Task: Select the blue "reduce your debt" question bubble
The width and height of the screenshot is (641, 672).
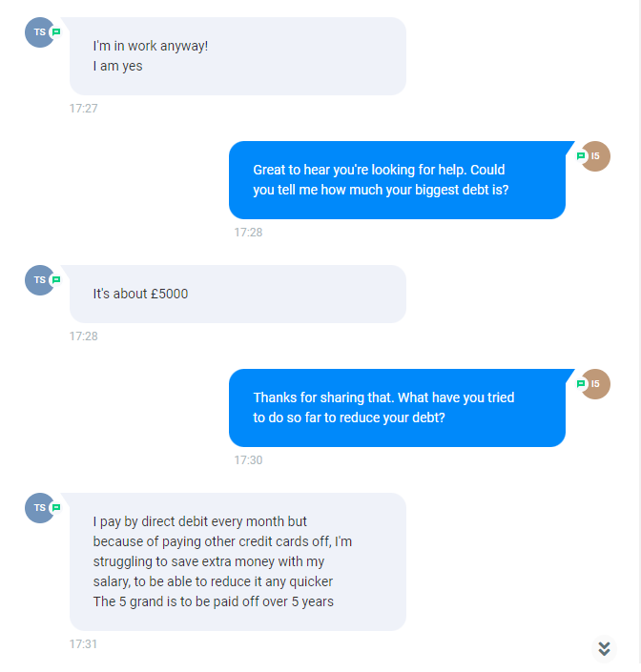Action: 397,408
